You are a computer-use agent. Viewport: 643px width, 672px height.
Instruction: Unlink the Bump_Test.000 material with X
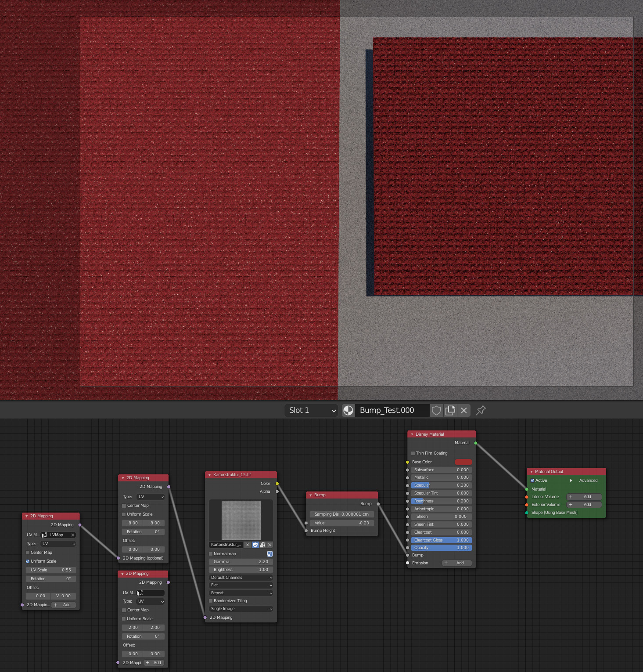[x=464, y=410]
